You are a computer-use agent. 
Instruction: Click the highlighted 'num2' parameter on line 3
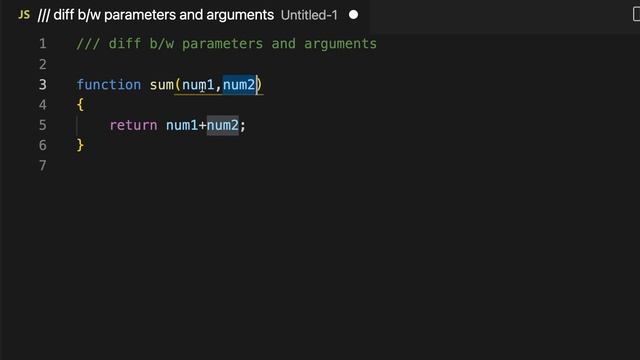(x=239, y=85)
